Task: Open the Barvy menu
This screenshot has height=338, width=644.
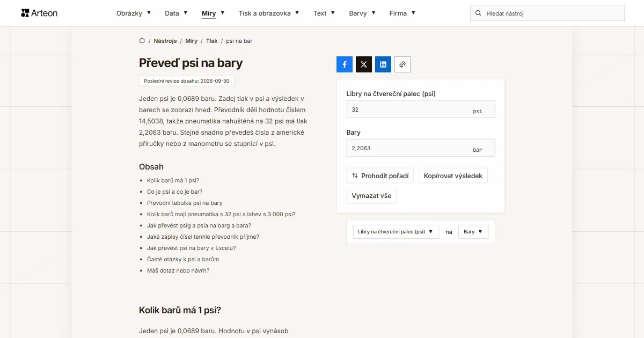Action: point(362,13)
